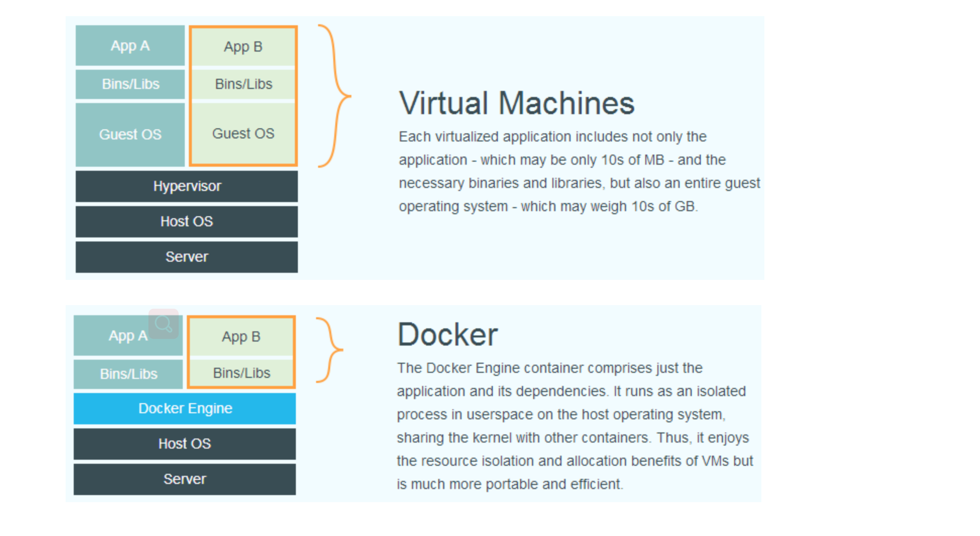Click line 'necessary binaries and libraries, but also an entire guest'
The height and width of the screenshot is (536, 980).
click(579, 183)
